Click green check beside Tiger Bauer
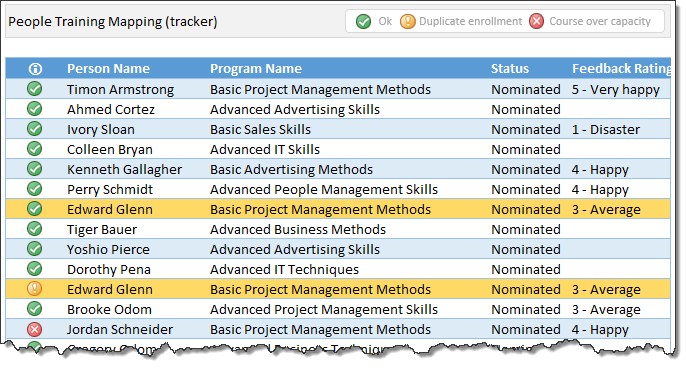 point(35,229)
